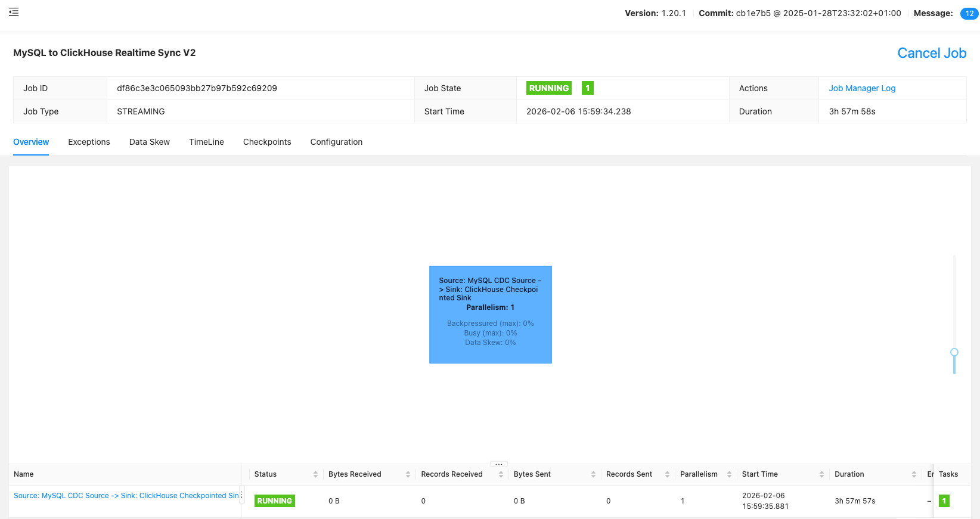Viewport: 980px width, 519px height.
Task: Sort by Status column arrows
Action: pos(315,474)
